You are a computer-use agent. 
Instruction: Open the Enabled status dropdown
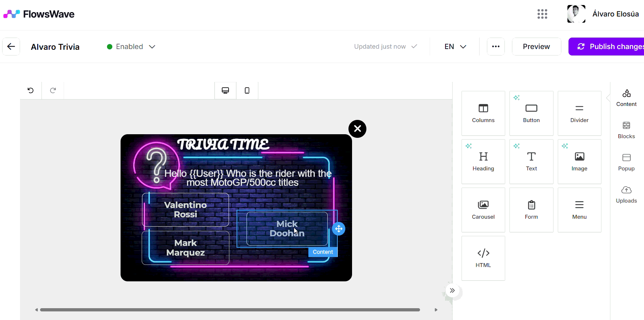click(131, 47)
